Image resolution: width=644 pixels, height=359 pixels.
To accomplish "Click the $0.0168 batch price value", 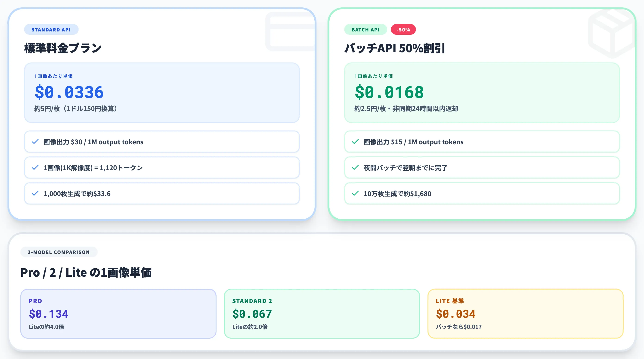I will pyautogui.click(x=389, y=92).
